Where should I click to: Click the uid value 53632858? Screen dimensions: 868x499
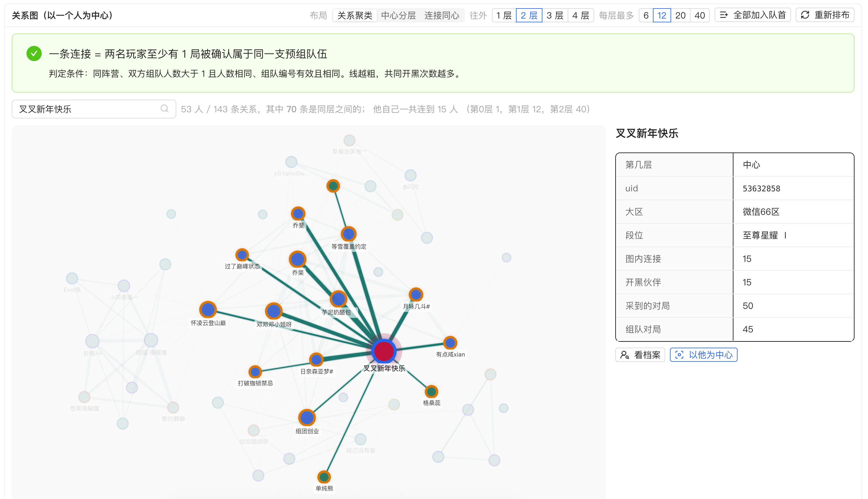point(761,188)
